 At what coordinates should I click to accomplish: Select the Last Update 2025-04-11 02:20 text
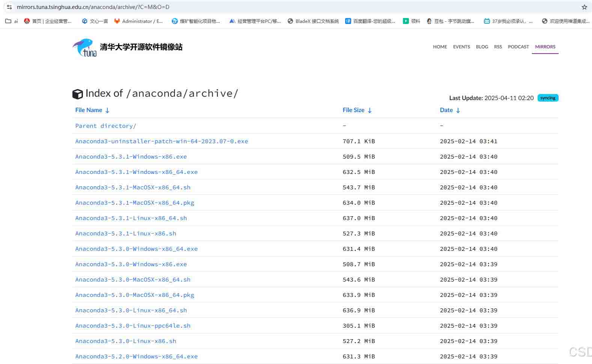491,98
